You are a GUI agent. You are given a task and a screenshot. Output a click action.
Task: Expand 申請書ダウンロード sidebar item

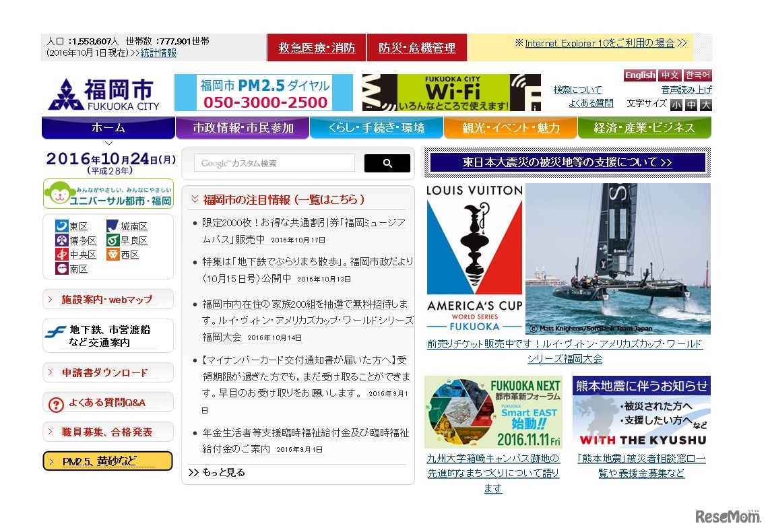pyautogui.click(x=108, y=372)
